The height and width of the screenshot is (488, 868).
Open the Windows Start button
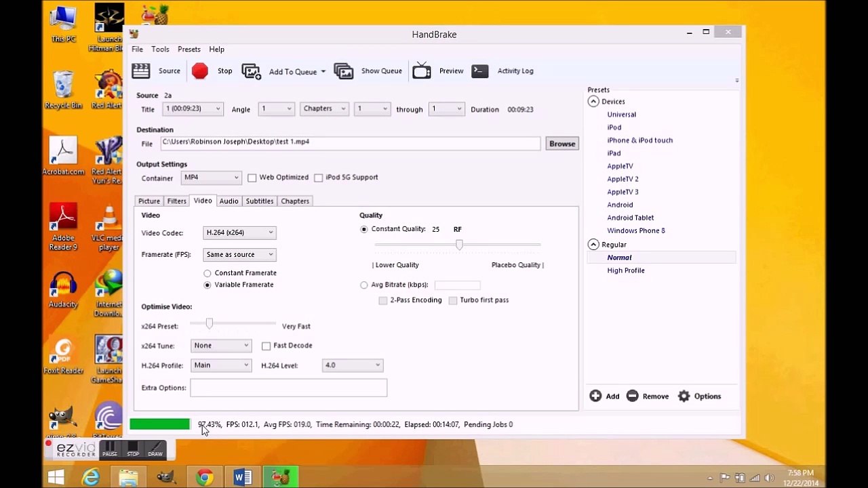click(x=56, y=477)
